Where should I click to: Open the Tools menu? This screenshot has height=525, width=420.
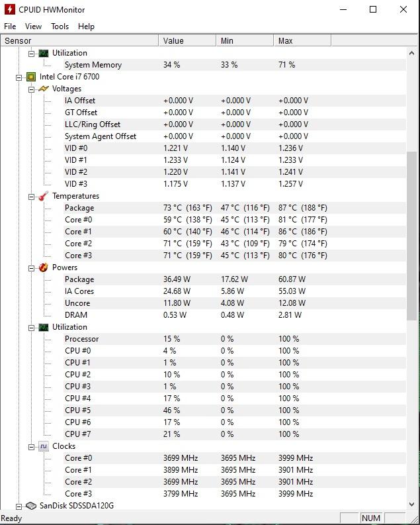(60, 26)
